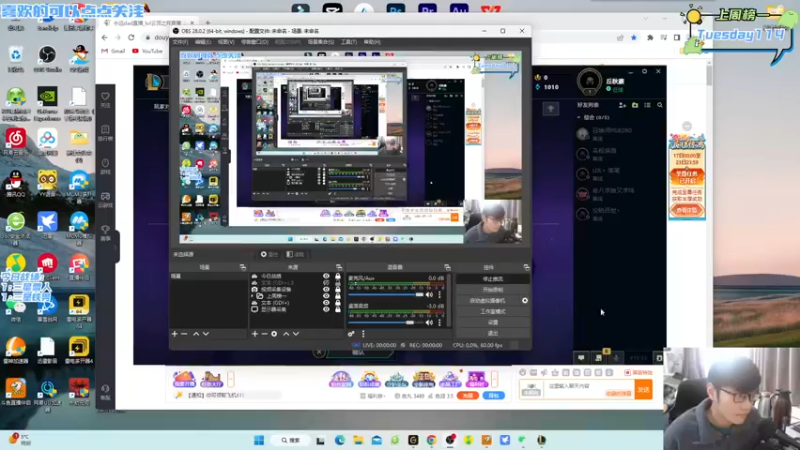Click exit button in OBS controls

coord(492,333)
